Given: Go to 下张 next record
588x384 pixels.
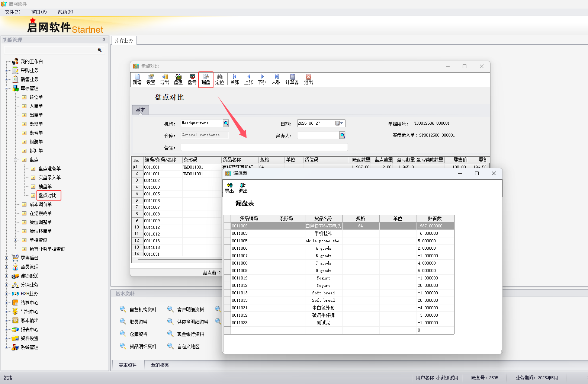Looking at the screenshot, I should click(262, 79).
